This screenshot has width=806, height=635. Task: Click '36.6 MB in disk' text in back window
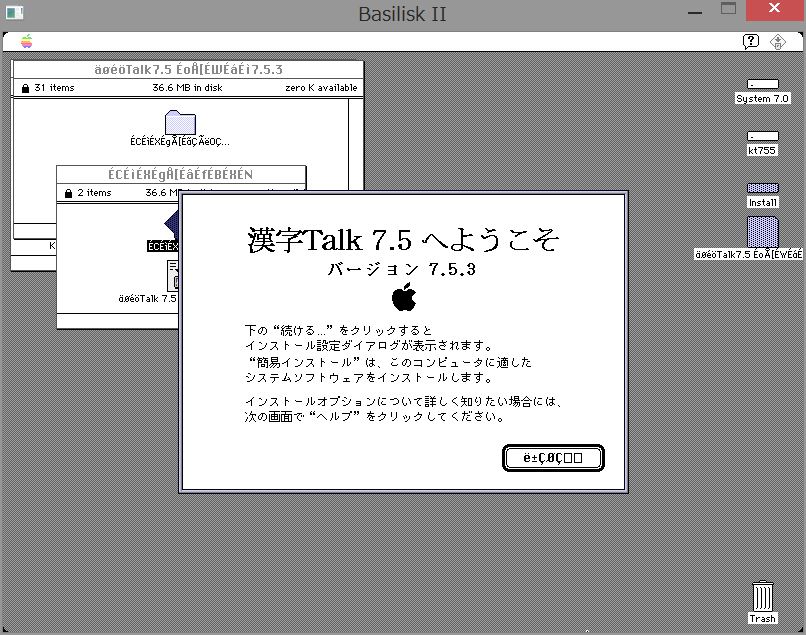tap(187, 87)
